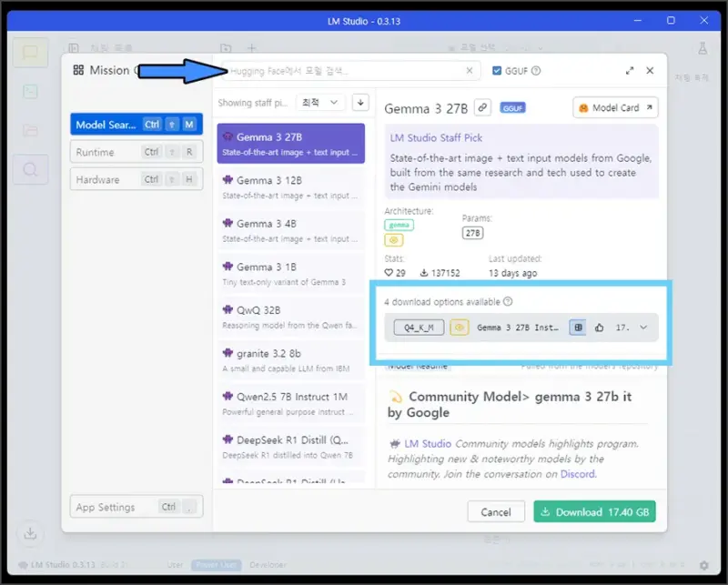Toggle the chat list sidebar panel icon
Viewport: 728px width, 585px height.
74,48
